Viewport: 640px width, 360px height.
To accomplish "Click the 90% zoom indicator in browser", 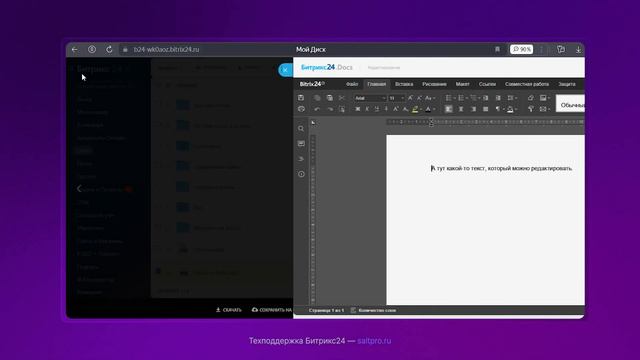I will point(521,49).
